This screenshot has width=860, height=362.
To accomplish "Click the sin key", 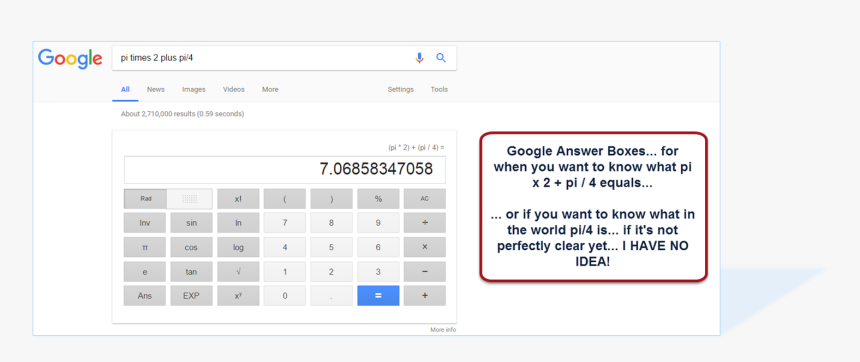I will point(191,223).
